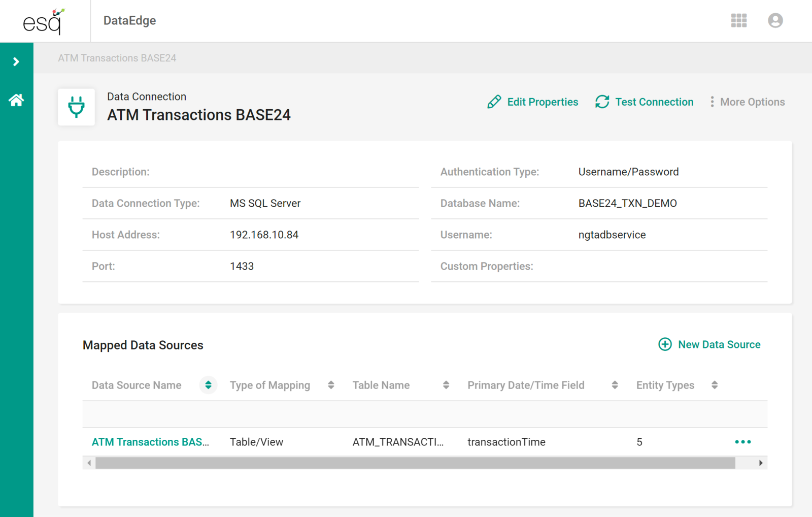Open the Edit Properties pencil icon
Viewport: 812px width, 517px height.
pyautogui.click(x=494, y=102)
